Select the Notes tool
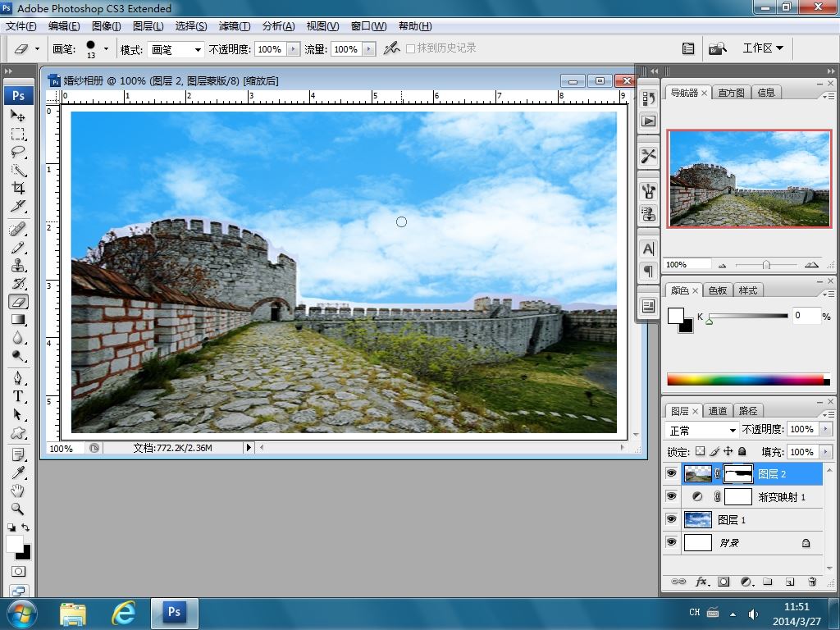The height and width of the screenshot is (630, 840). point(18,454)
